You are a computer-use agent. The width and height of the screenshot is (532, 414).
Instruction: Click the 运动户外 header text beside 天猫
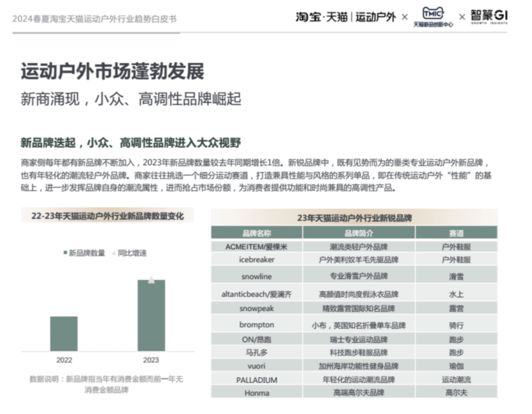click(375, 17)
